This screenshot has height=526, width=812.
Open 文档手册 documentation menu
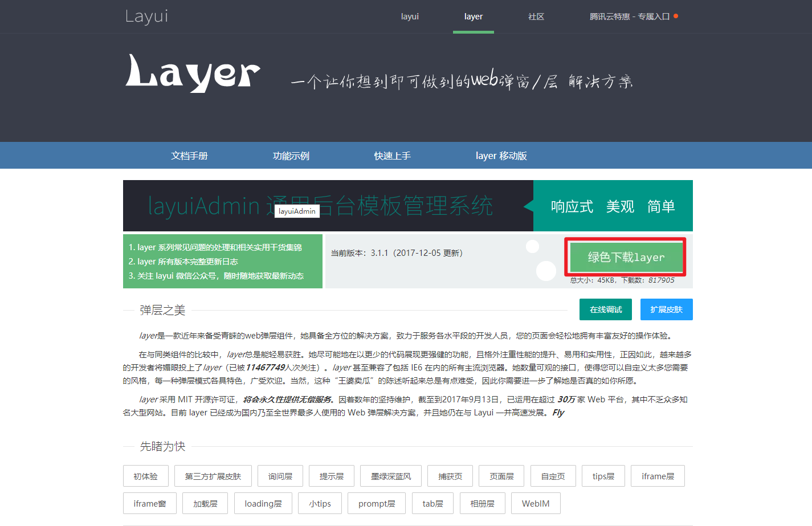coord(190,156)
